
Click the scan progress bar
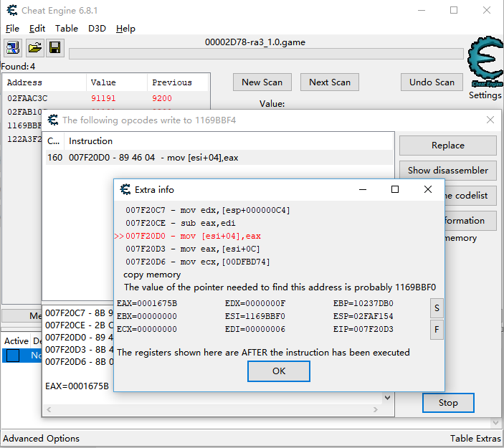(266, 54)
